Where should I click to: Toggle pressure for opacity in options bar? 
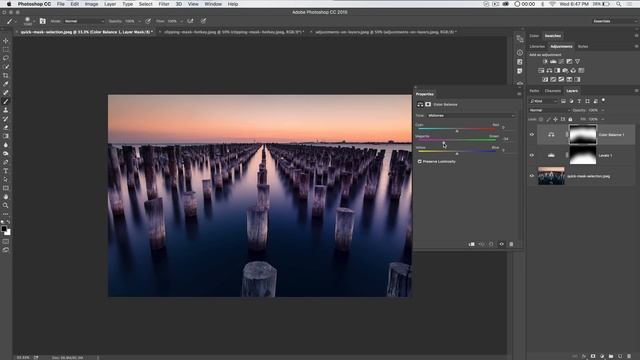(148, 21)
